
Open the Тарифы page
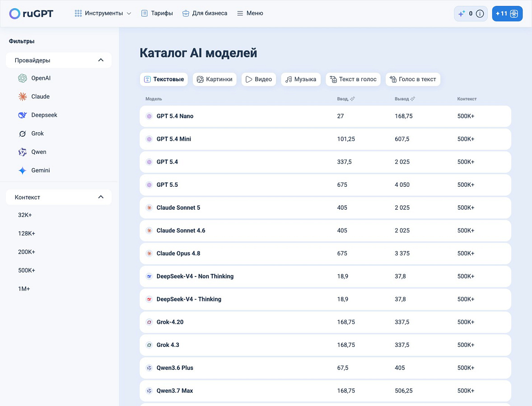pos(157,13)
